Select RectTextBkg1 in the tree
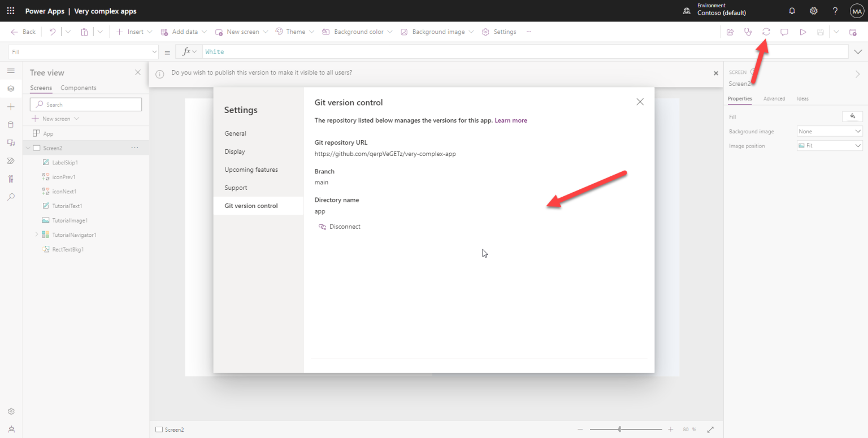This screenshot has height=438, width=868. pos(68,249)
